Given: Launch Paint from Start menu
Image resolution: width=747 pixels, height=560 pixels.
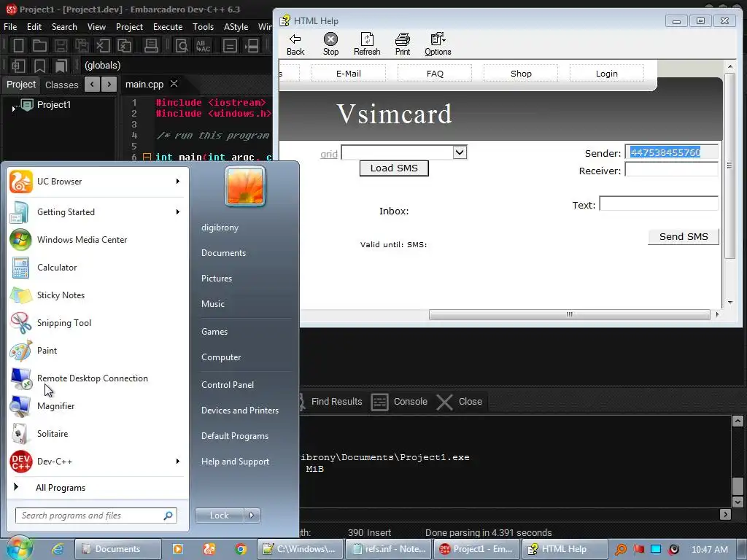Looking at the screenshot, I should click(96, 351).
